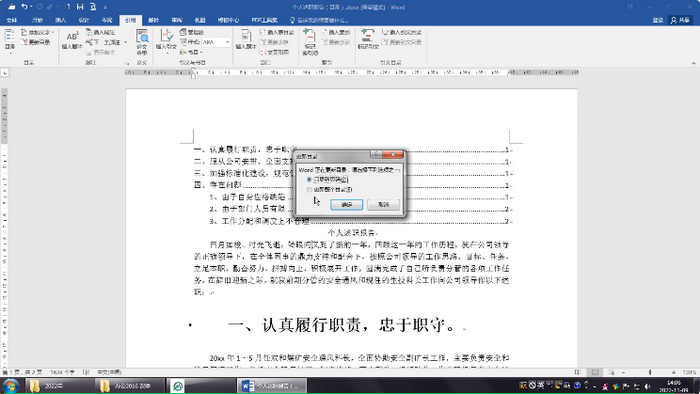The width and height of the screenshot is (700, 394).
Task: Expand the Next Footnote dropdown arrow
Action: 125,42
